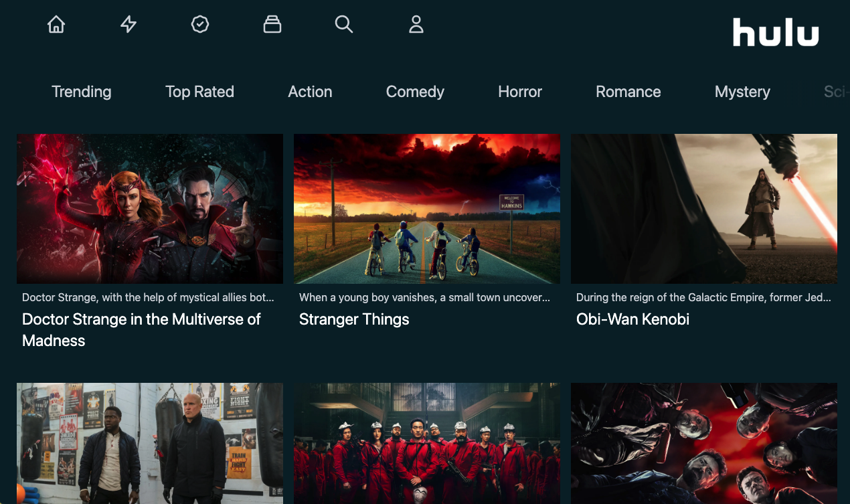Image resolution: width=850 pixels, height=504 pixels.
Task: Open the Account user icon
Action: 416,25
